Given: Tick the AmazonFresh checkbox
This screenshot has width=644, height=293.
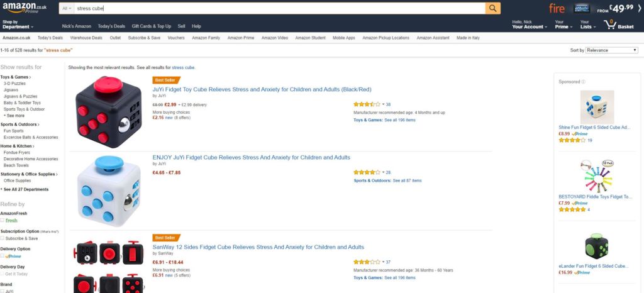Looking at the screenshot, I should (3, 220).
